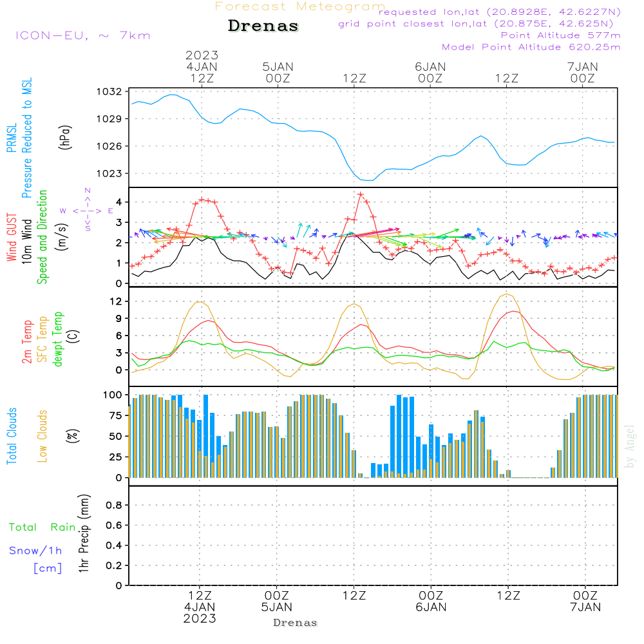
Task: Click the bottom 00Z 7JAN time marker
Action: pos(585,601)
